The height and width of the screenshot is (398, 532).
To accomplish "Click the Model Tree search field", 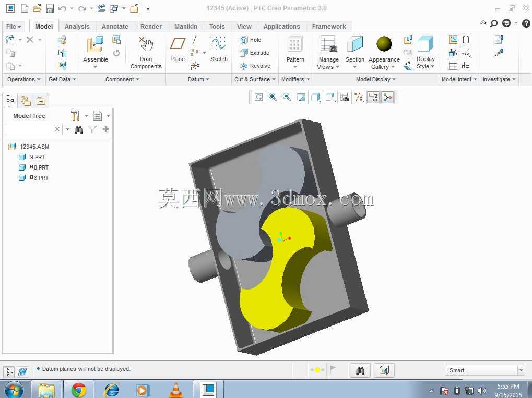I will (x=29, y=129).
